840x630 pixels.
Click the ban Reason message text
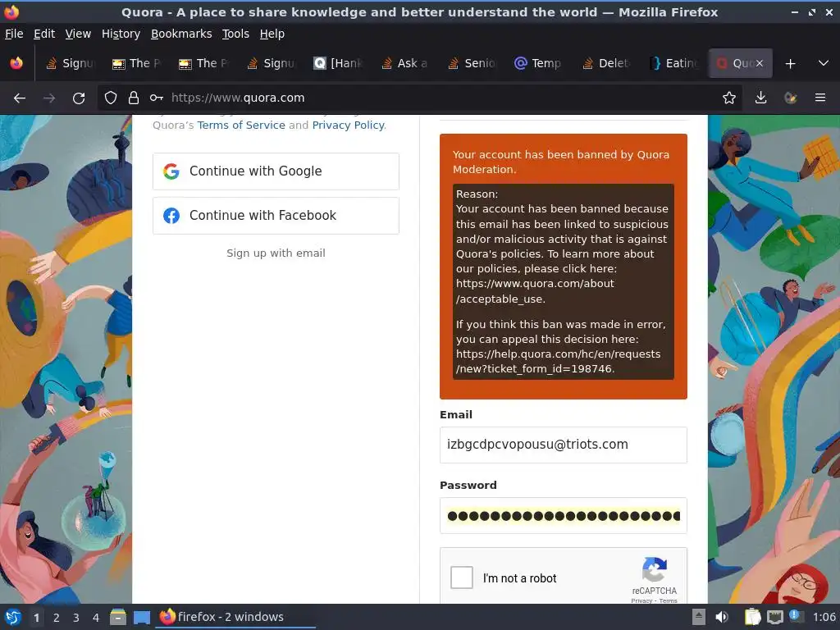(x=563, y=282)
